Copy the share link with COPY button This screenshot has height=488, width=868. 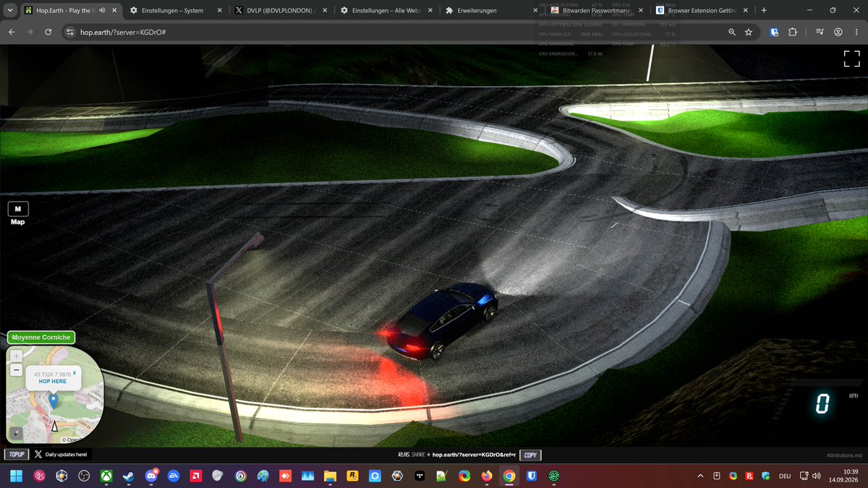tap(530, 455)
